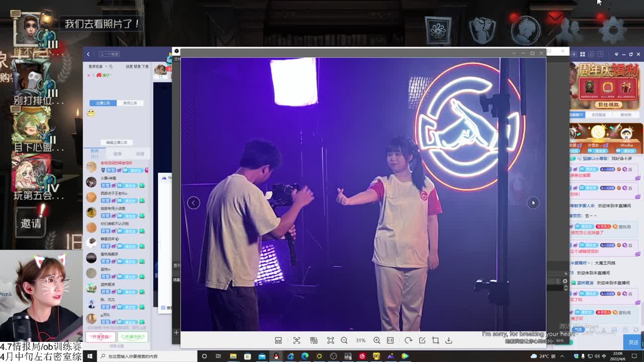This screenshot has width=644, height=362.
Task: Go to the next photo in viewer
Action: (533, 203)
